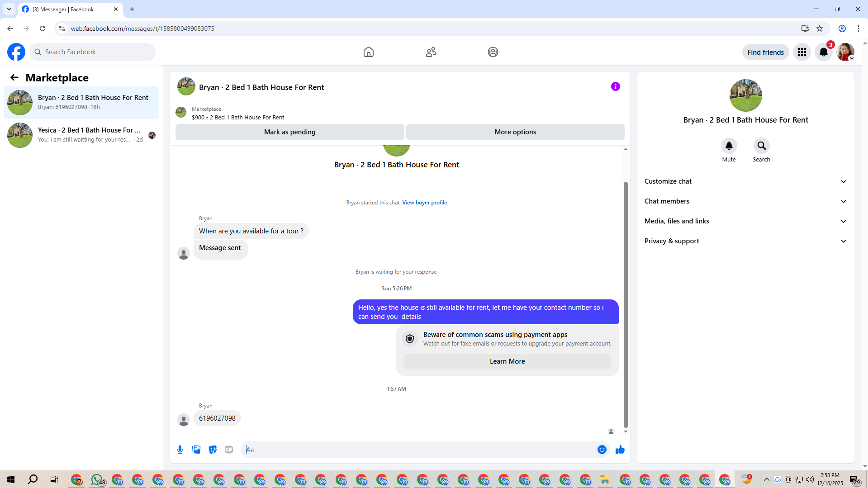
Task: Click the chat scrollbar thumb
Action: pyautogui.click(x=626, y=304)
